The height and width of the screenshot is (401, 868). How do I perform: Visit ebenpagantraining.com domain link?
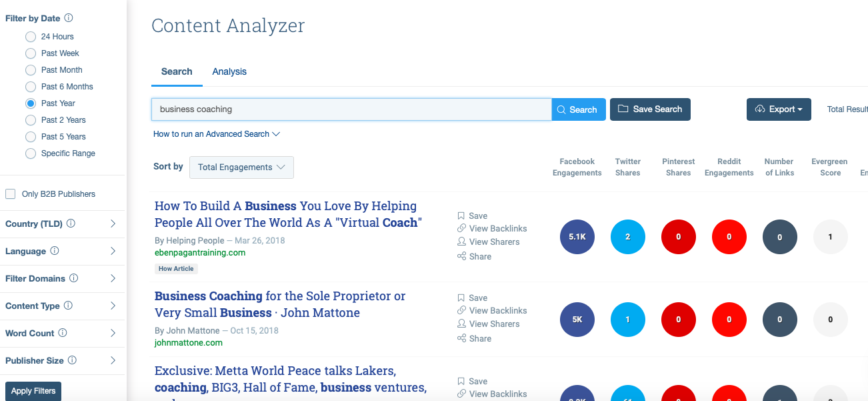tap(200, 253)
